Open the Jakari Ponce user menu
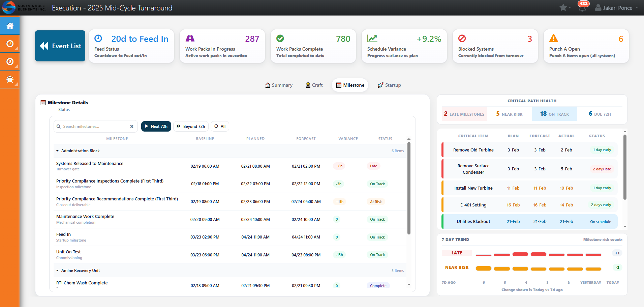 [616, 8]
